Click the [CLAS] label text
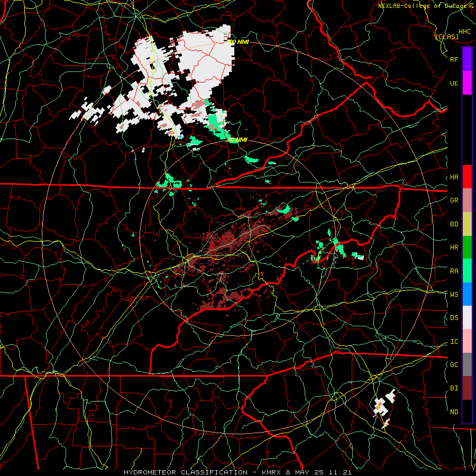This screenshot has height=476, width=476. pyautogui.click(x=447, y=36)
